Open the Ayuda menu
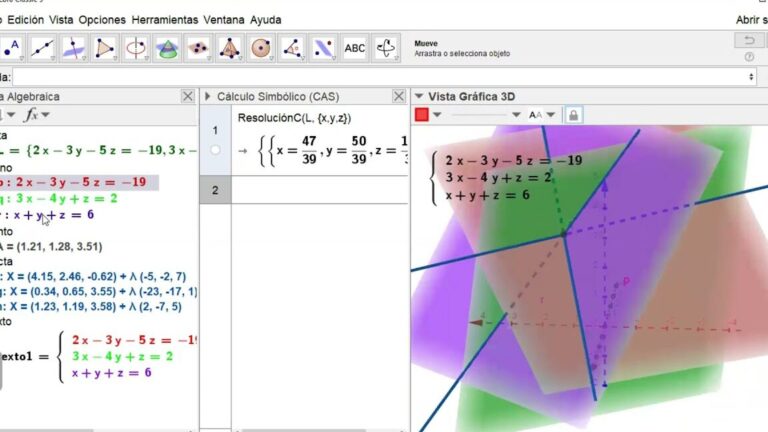768x432 pixels. coord(265,20)
